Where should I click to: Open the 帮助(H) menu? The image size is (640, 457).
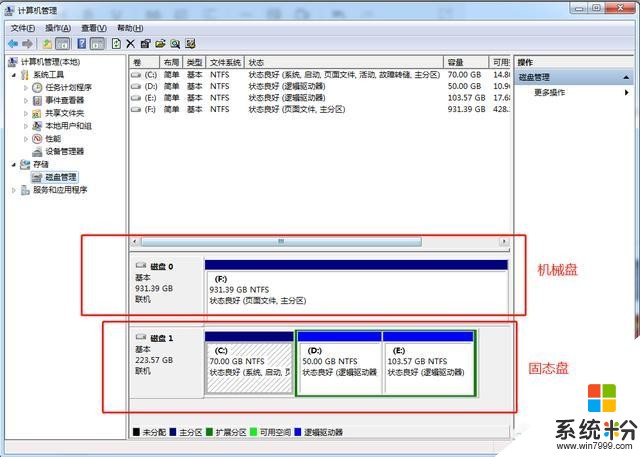click(x=130, y=28)
